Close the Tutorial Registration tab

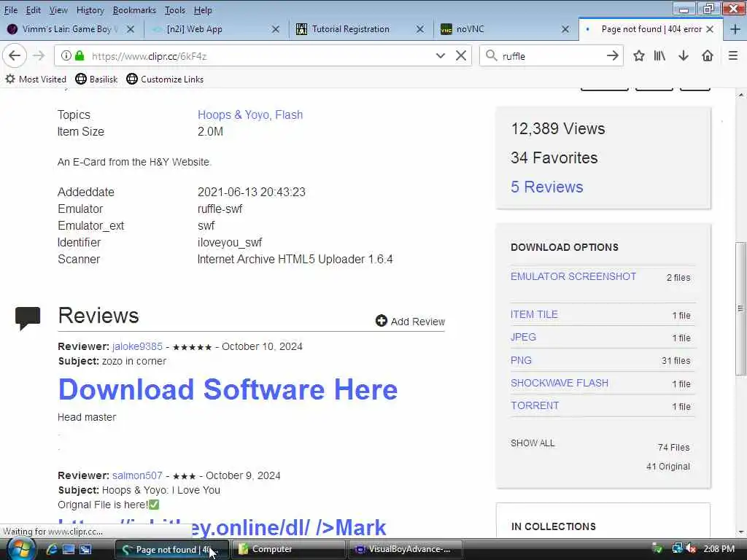[x=419, y=29]
